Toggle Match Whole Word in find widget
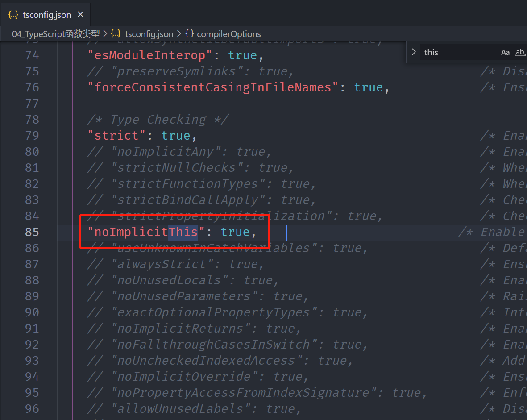 pyautogui.click(x=519, y=52)
